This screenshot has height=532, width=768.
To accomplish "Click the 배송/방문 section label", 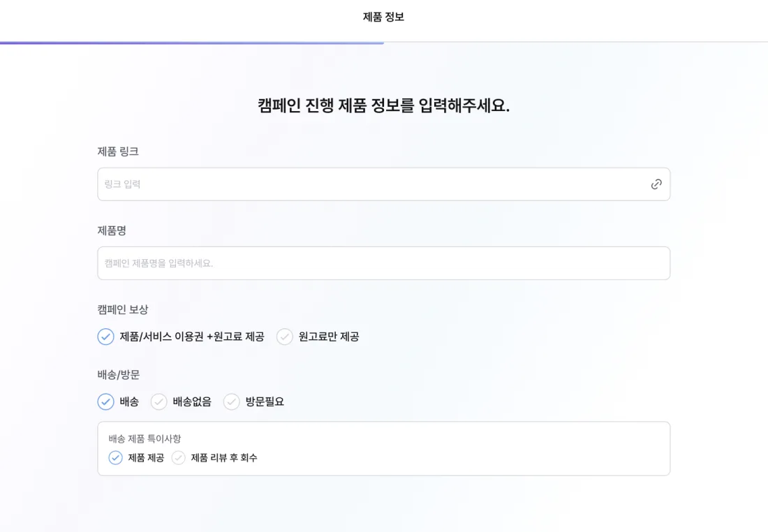I will [x=119, y=375].
